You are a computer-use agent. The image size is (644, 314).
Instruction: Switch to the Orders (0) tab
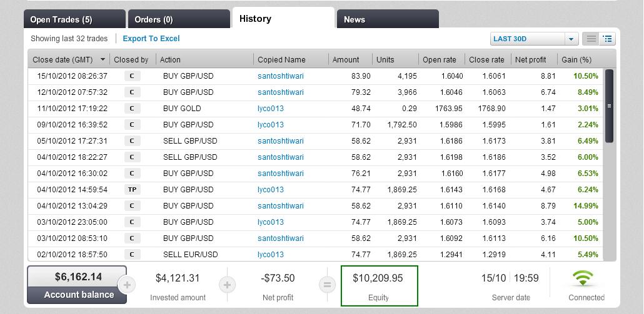tap(178, 19)
